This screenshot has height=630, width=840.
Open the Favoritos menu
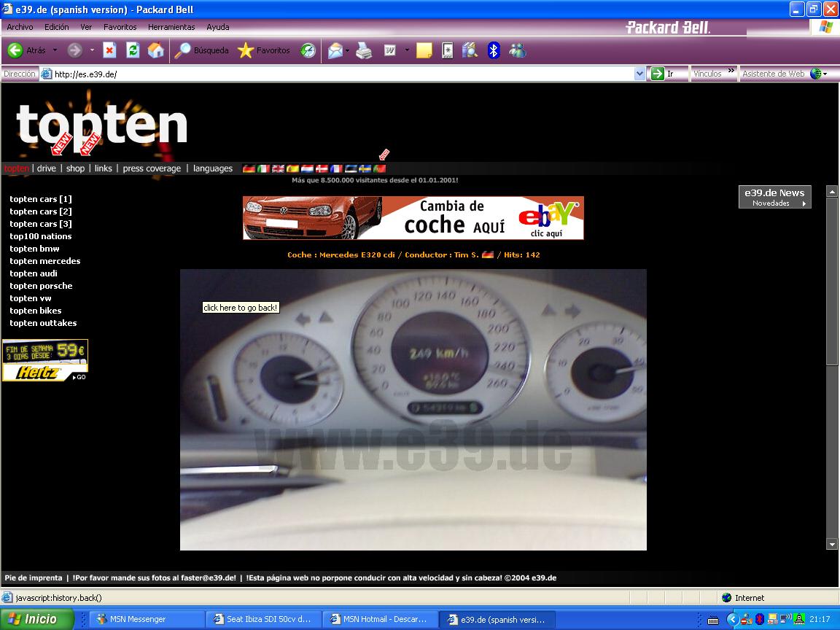[120, 27]
